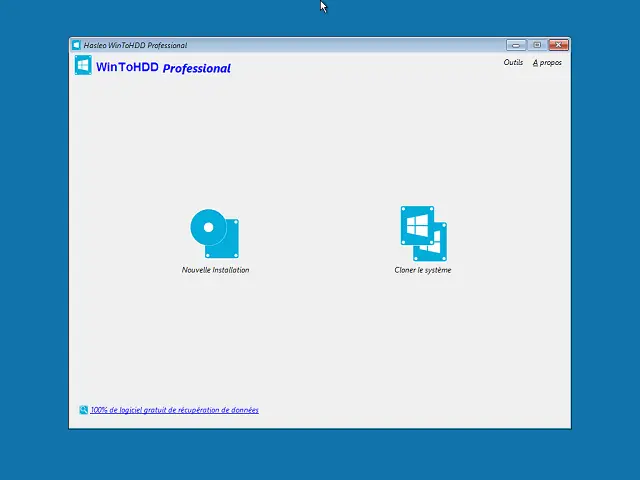The height and width of the screenshot is (480, 640).
Task: Click the WinToHDD Windows logo in header
Action: (83, 66)
